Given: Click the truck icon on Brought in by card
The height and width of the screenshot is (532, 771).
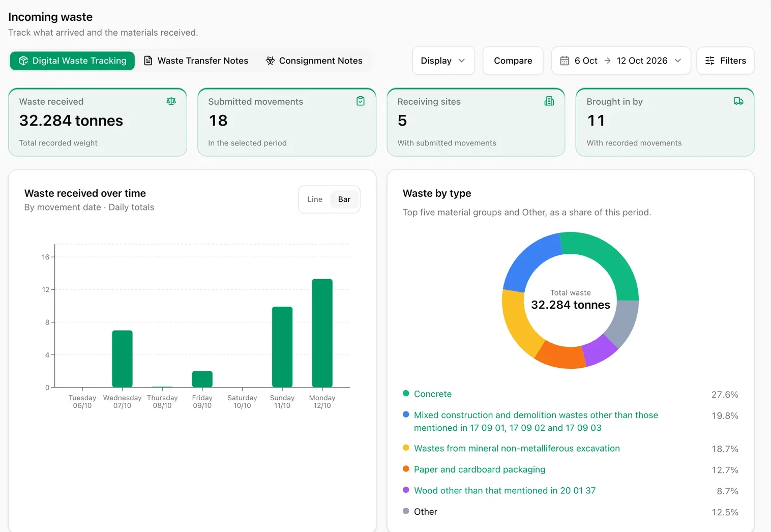Looking at the screenshot, I should tap(738, 101).
